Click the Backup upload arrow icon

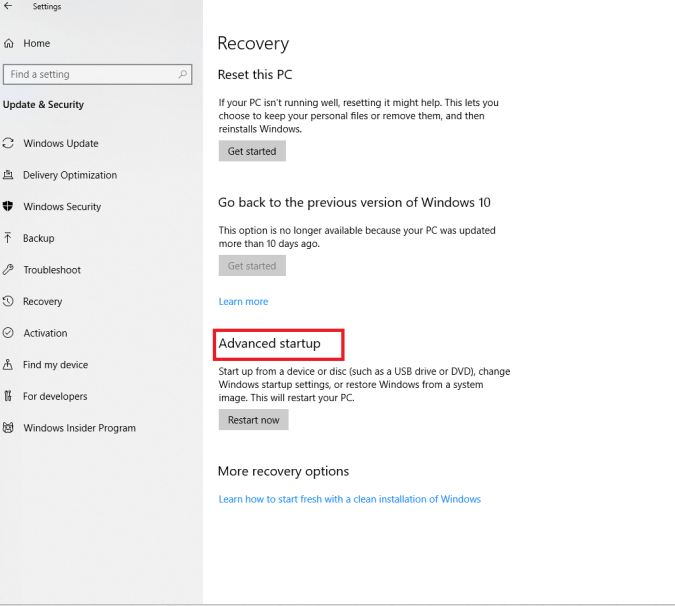point(8,238)
